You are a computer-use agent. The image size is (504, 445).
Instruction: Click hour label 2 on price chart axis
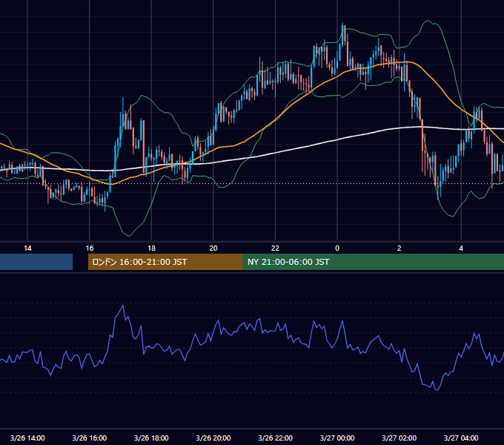(399, 248)
